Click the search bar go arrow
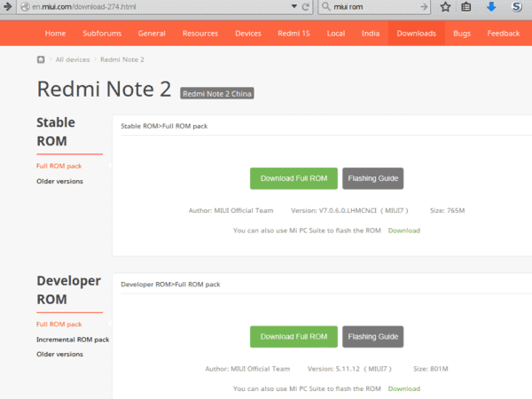This screenshot has width=532, height=399. click(x=424, y=7)
